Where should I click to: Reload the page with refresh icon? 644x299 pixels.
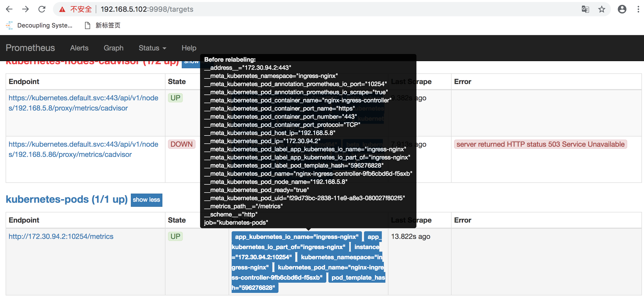[x=42, y=9]
